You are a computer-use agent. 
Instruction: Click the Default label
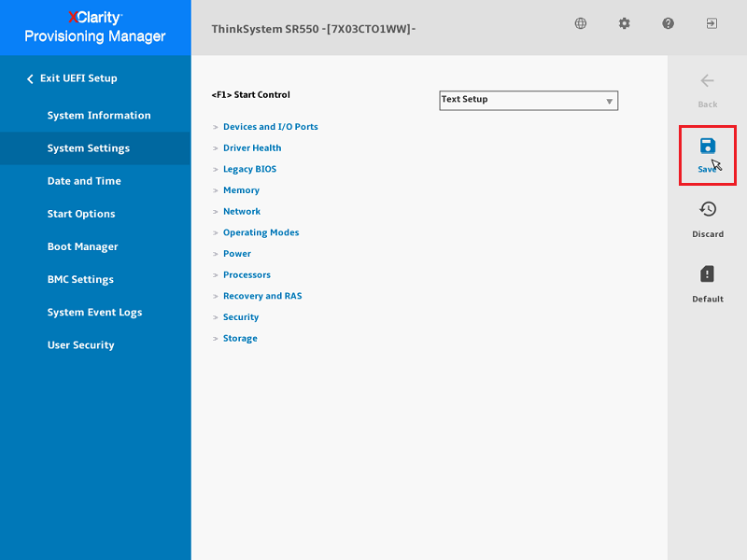click(708, 299)
